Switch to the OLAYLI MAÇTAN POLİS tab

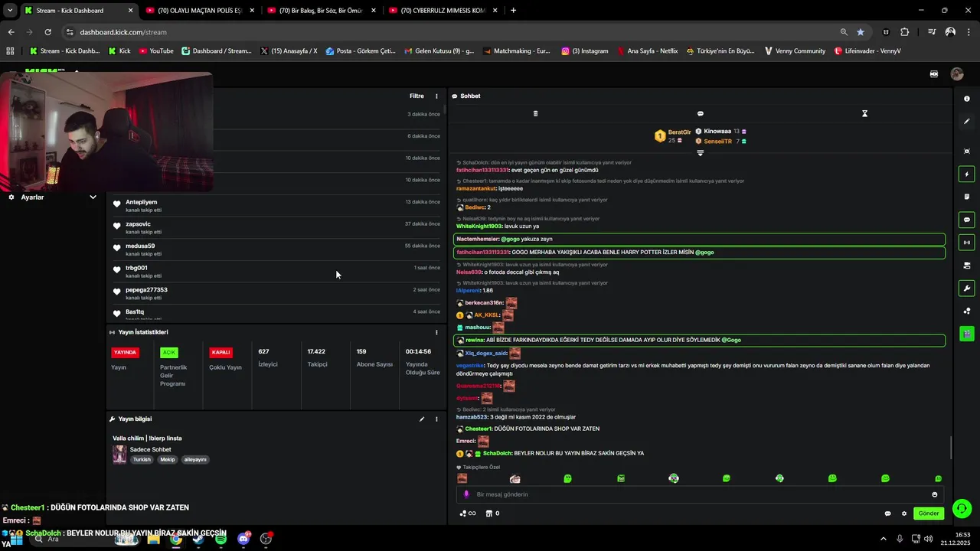tap(199, 11)
